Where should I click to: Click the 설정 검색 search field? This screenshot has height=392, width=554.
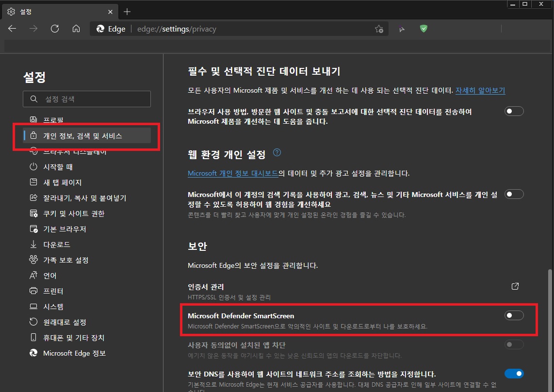(x=86, y=99)
